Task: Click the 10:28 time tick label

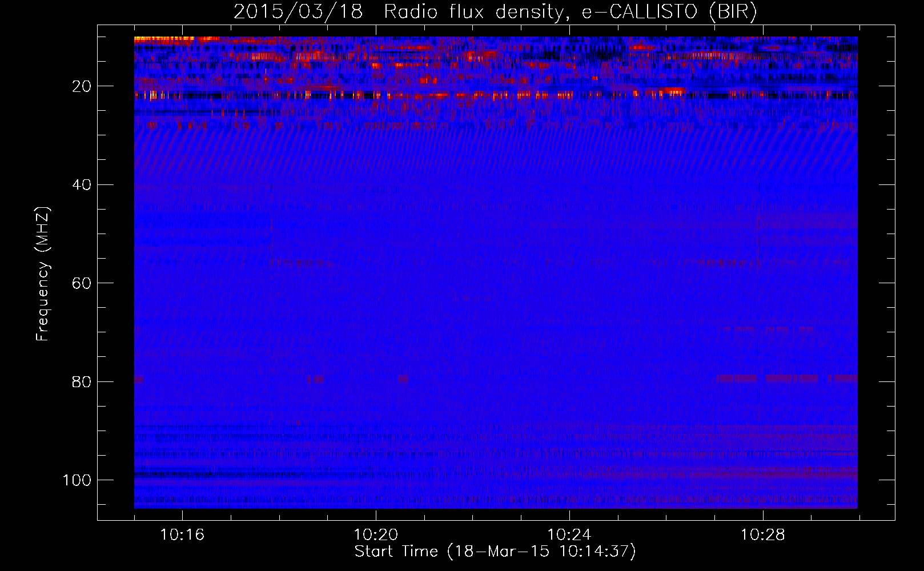Action: pos(763,535)
